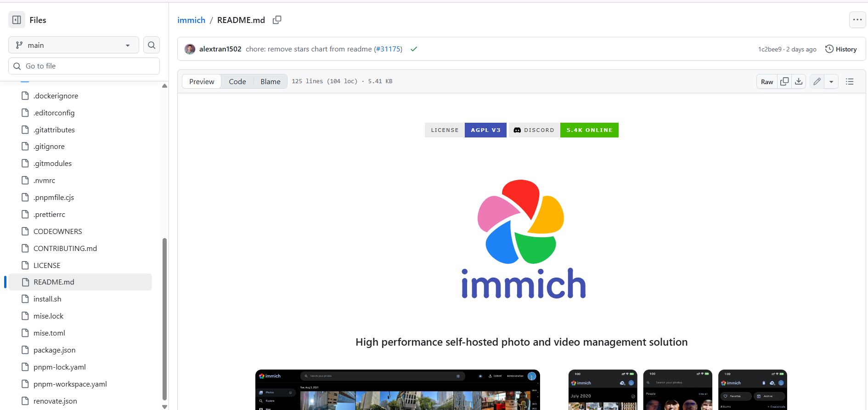The width and height of the screenshot is (868, 410).
Task: Open .editorconfig file
Action: coord(54,113)
